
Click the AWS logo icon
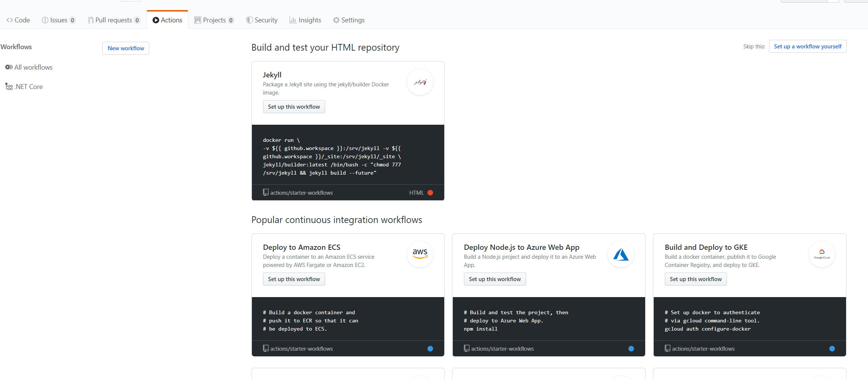[x=420, y=254]
